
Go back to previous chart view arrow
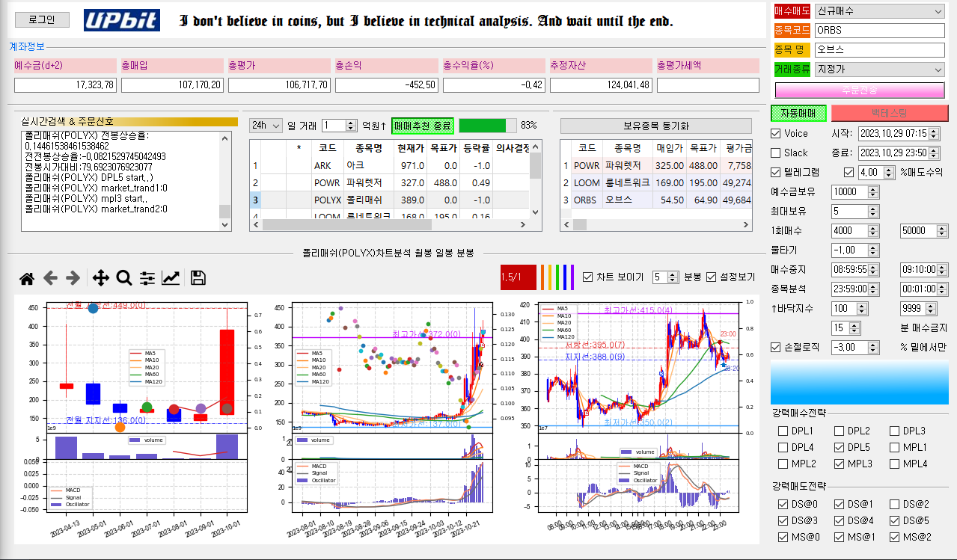pyautogui.click(x=50, y=279)
